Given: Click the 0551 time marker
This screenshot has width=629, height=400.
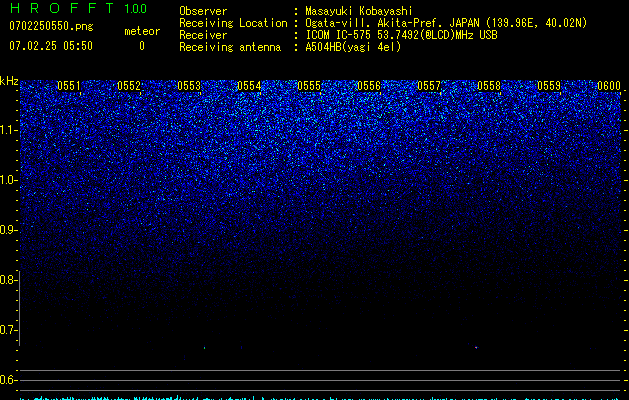Looking at the screenshot, I should [69, 86].
